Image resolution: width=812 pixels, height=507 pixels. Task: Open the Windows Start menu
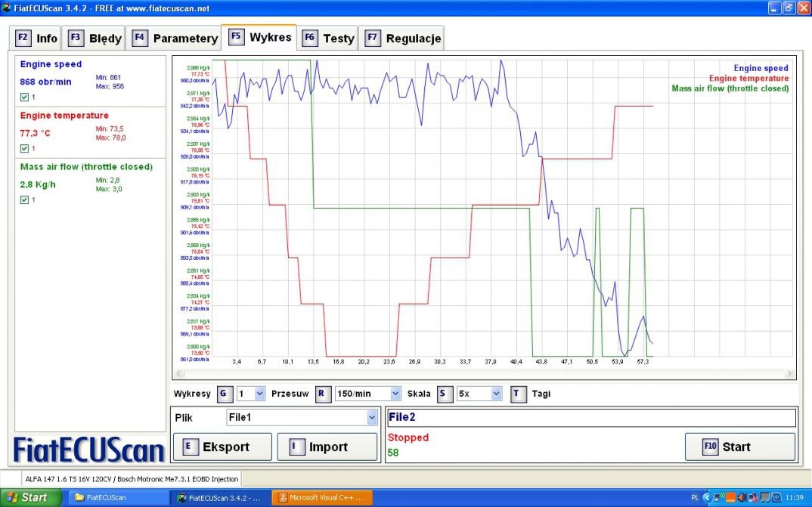coord(29,498)
